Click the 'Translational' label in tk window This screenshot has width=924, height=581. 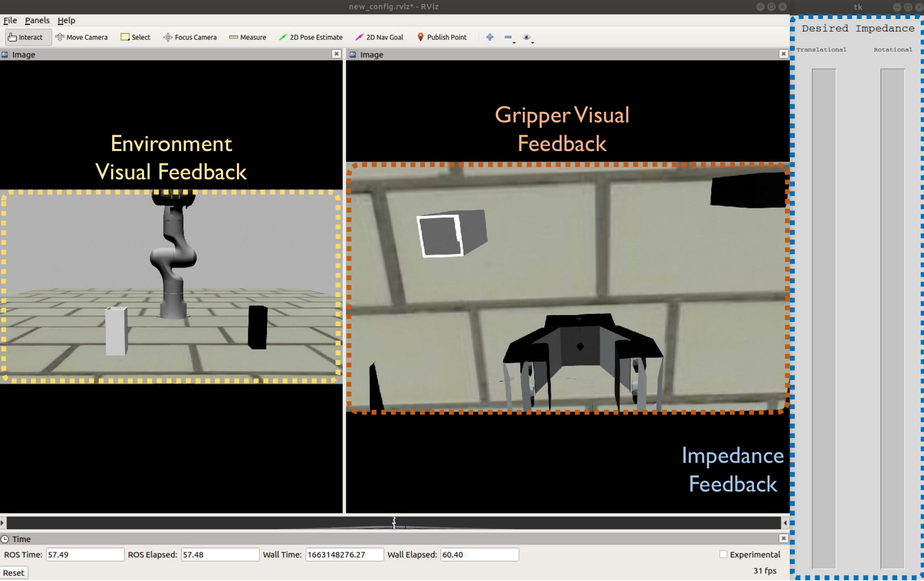(821, 50)
